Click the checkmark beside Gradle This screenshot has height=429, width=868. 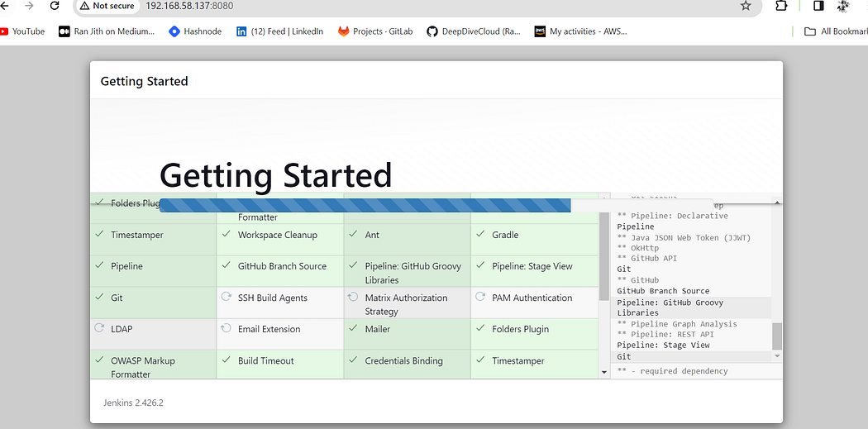(480, 234)
